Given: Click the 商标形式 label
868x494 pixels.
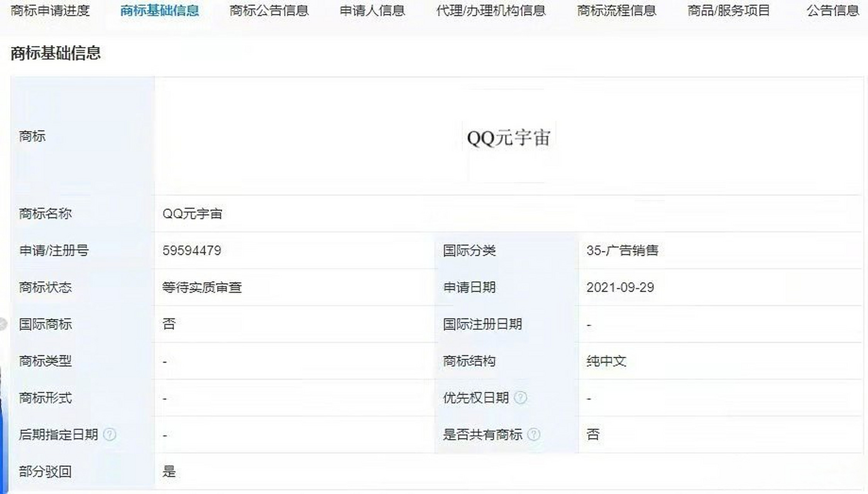Looking at the screenshot, I should point(45,398).
